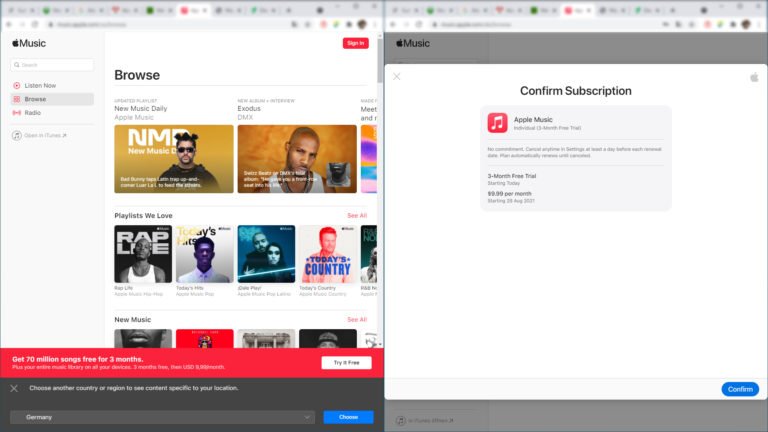Open Chrome menu in left browser window

tap(375, 24)
